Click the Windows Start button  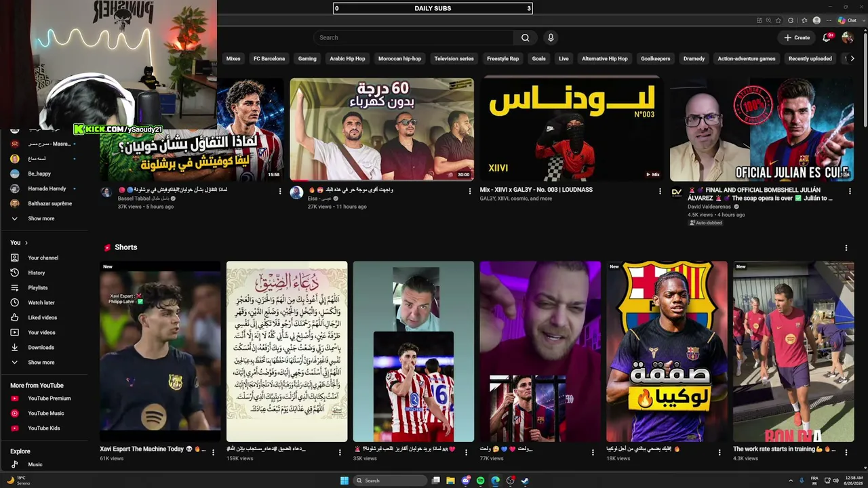[344, 481]
